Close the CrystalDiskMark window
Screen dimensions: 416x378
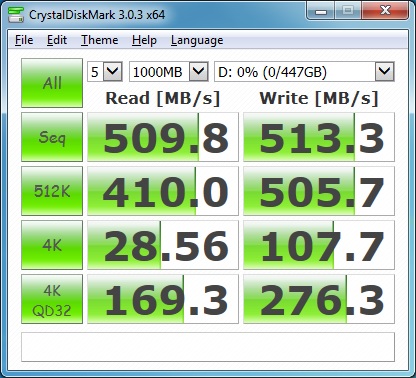385,11
